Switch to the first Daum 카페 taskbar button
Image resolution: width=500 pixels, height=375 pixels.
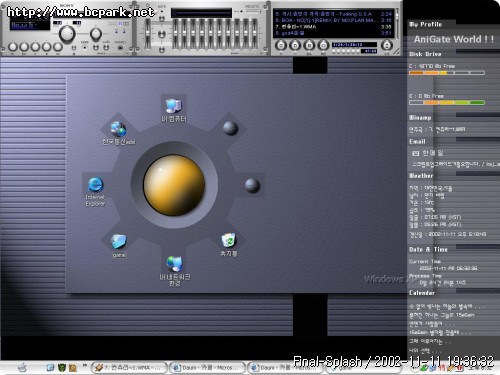(208, 368)
